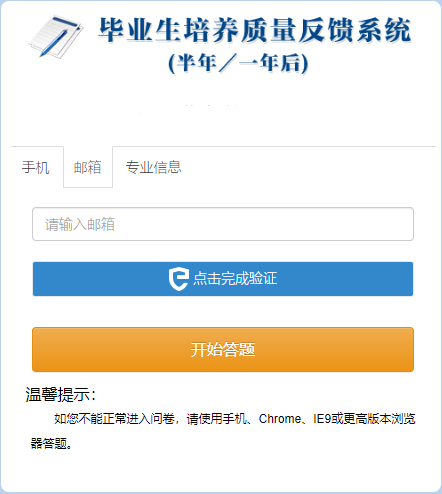The width and height of the screenshot is (442, 494).
Task: Click the blue 点击完成验证 verification button
Action: [x=223, y=279]
